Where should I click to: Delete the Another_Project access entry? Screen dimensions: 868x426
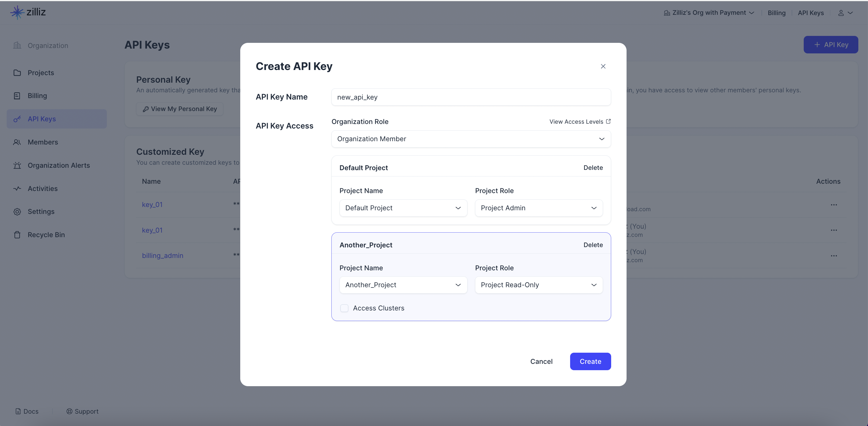pyautogui.click(x=593, y=245)
